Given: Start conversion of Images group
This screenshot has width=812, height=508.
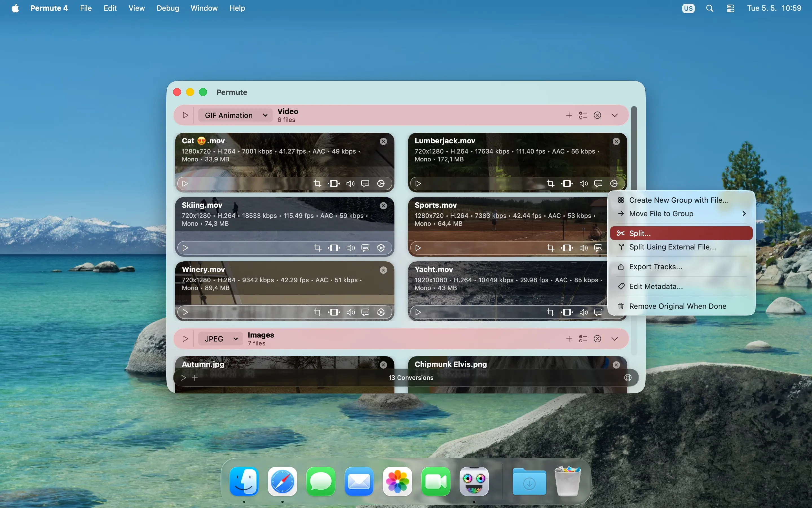Looking at the screenshot, I should 185,339.
